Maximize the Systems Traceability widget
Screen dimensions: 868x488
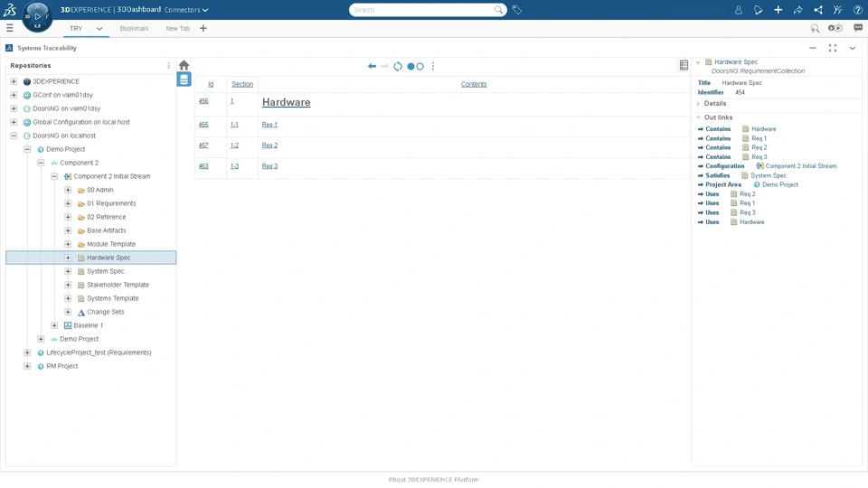click(833, 48)
